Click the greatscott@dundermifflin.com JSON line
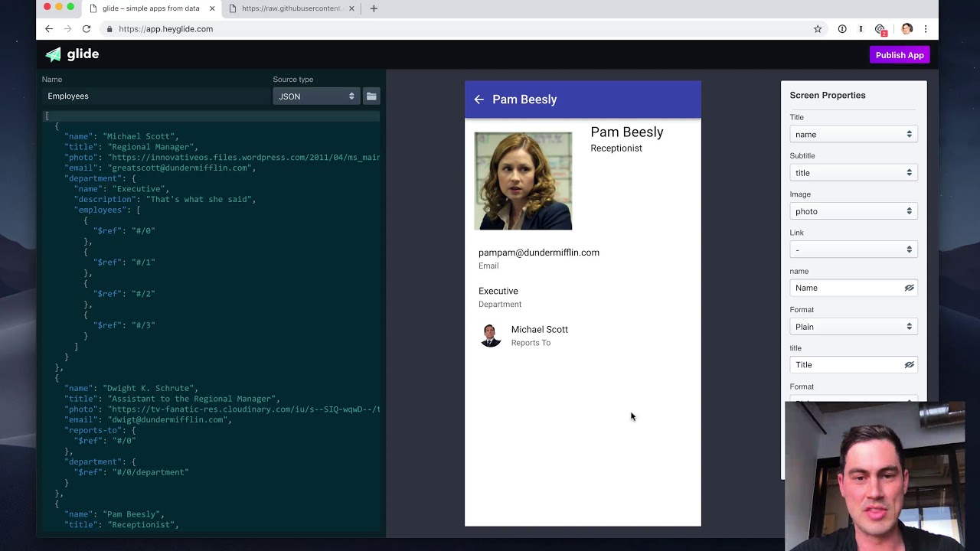980x551 pixels. pyautogui.click(x=160, y=168)
